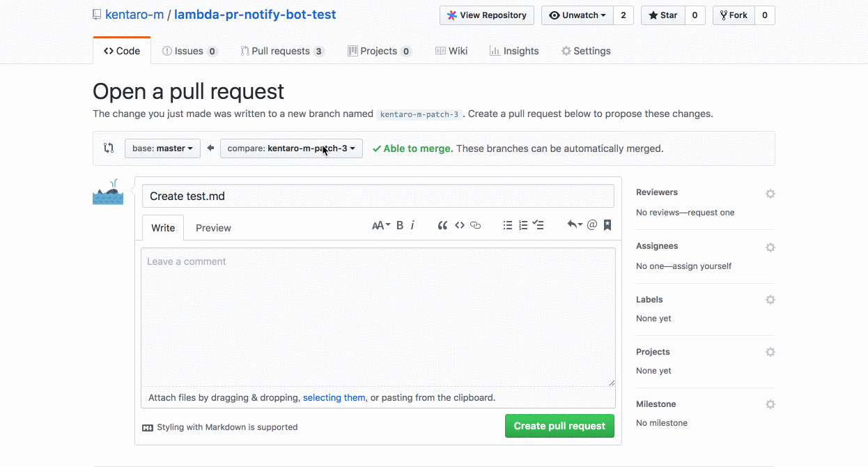Add a link using the chain icon
The height and width of the screenshot is (467, 868).
(476, 225)
